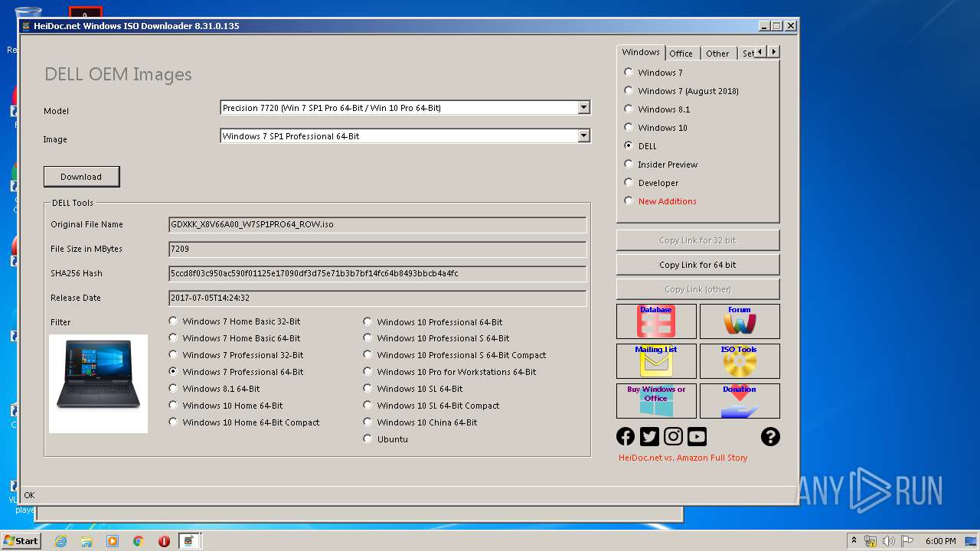Switch to the partially shown Settings tab
This screenshot has height=551, width=980.
tap(746, 54)
